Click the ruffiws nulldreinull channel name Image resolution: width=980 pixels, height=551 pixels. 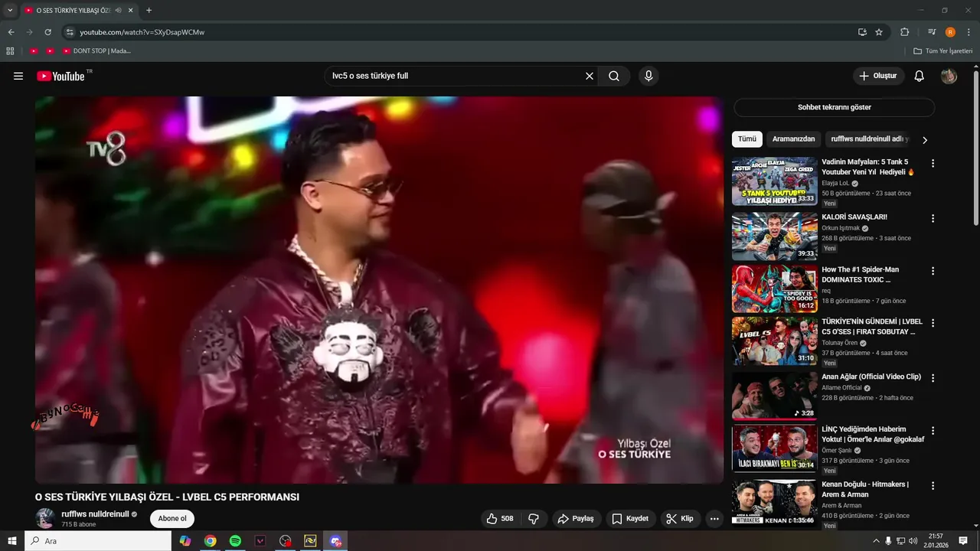click(x=95, y=514)
